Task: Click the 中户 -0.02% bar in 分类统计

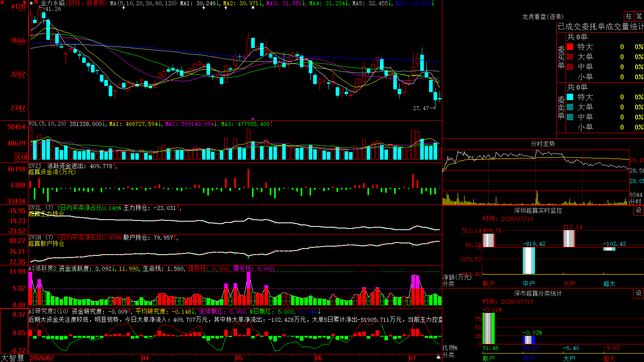Action: [x=528, y=340]
